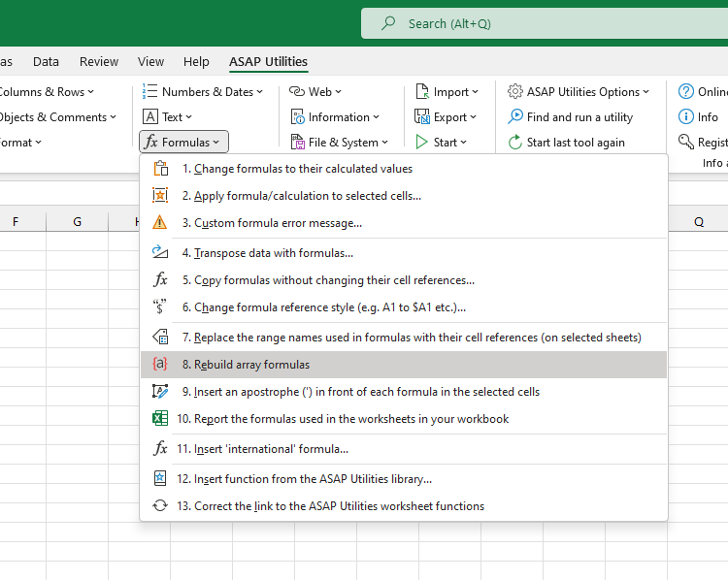Click the refresh arrows icon for Correct the link
Screen dimensions: 728x580
pyautogui.click(x=160, y=505)
